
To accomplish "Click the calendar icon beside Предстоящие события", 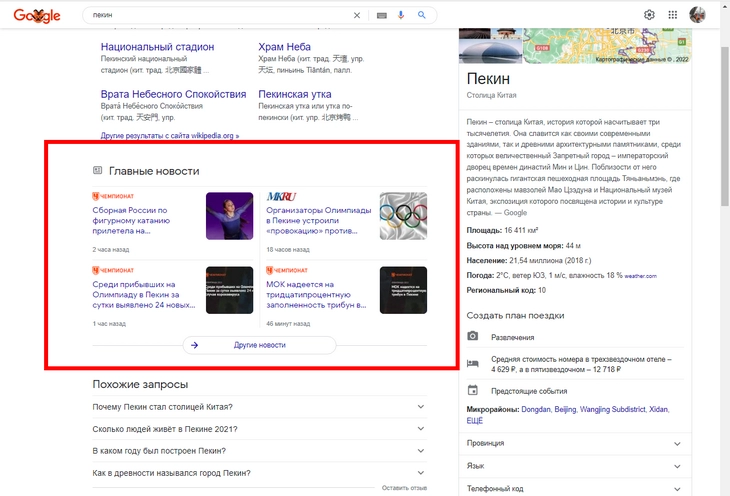I will coord(473,390).
